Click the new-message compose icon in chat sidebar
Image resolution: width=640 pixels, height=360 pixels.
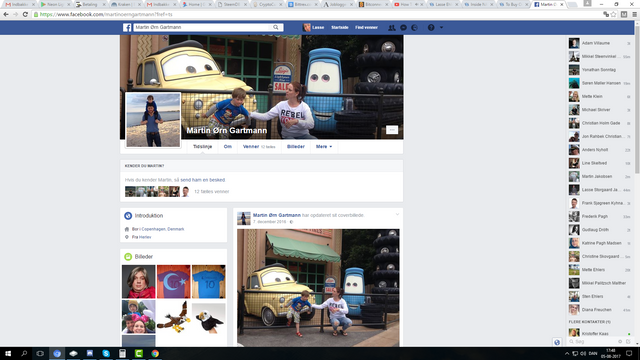628,342
